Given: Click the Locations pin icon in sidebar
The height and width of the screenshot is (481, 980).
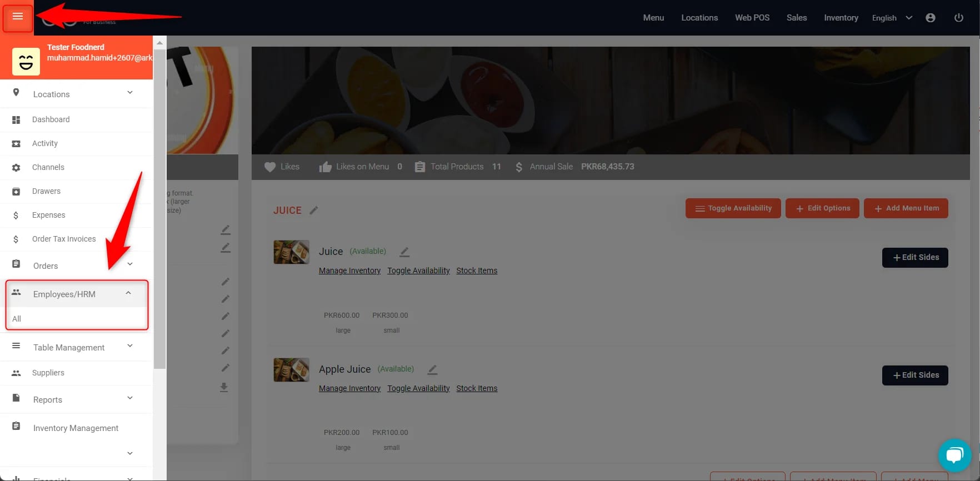Looking at the screenshot, I should [16, 93].
